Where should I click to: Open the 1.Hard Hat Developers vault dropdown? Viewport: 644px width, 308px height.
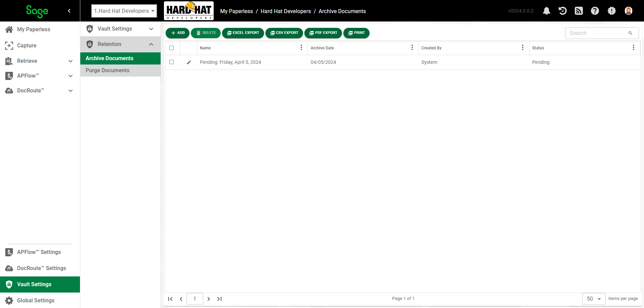pos(124,11)
